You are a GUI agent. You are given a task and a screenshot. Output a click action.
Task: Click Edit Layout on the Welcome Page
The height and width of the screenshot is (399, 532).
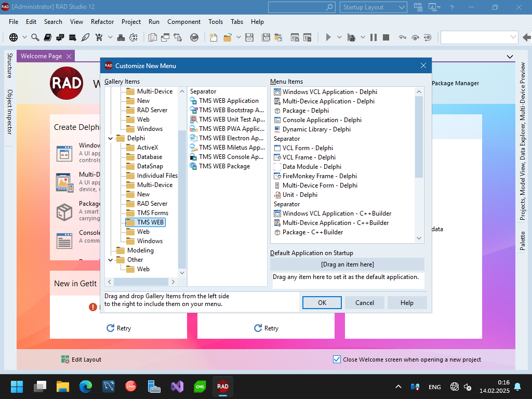[x=82, y=360]
